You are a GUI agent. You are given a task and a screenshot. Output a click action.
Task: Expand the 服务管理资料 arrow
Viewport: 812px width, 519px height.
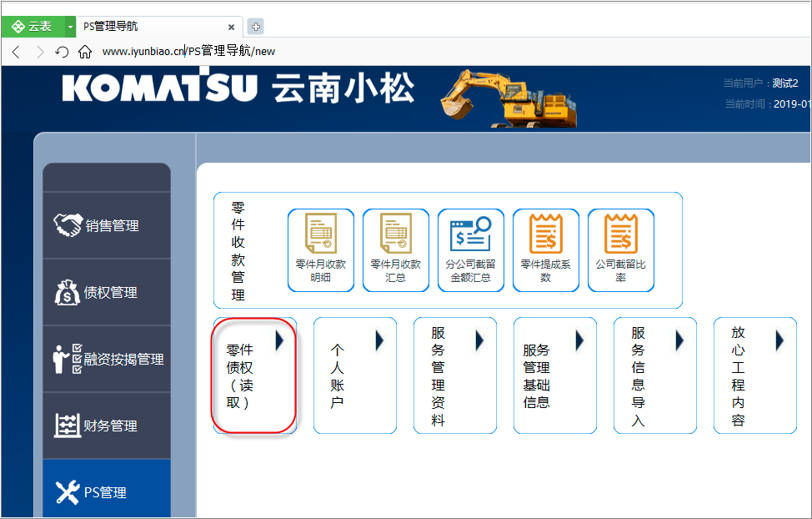(x=479, y=340)
